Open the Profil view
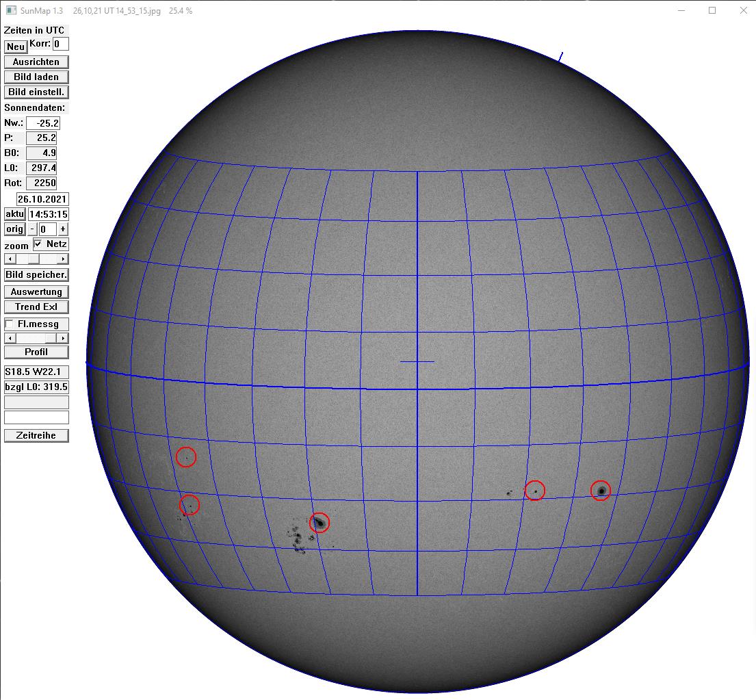The image size is (756, 700). coord(36,352)
